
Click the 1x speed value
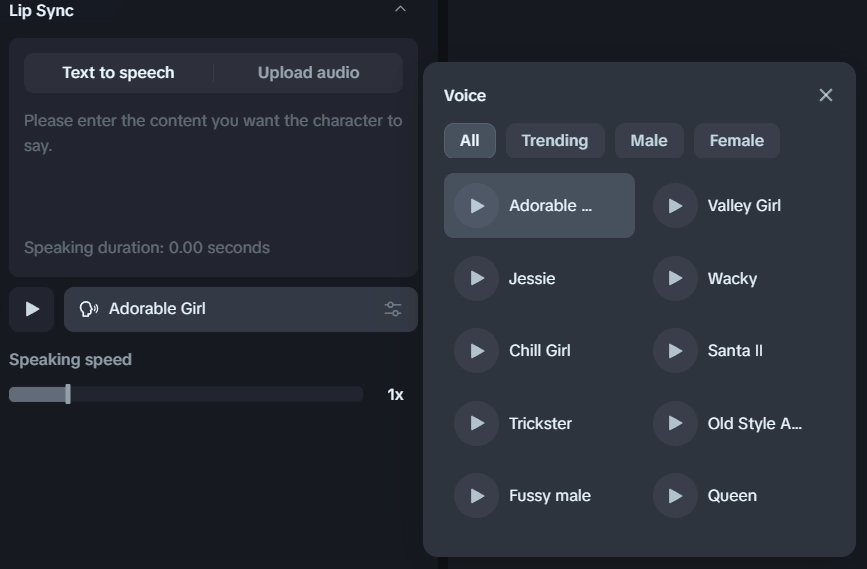coord(395,395)
